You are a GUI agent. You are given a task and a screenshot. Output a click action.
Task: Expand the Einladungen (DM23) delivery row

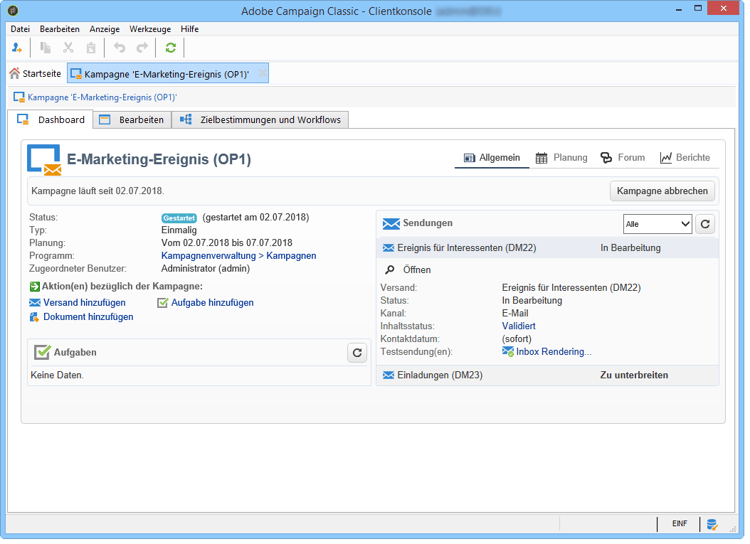(548, 376)
